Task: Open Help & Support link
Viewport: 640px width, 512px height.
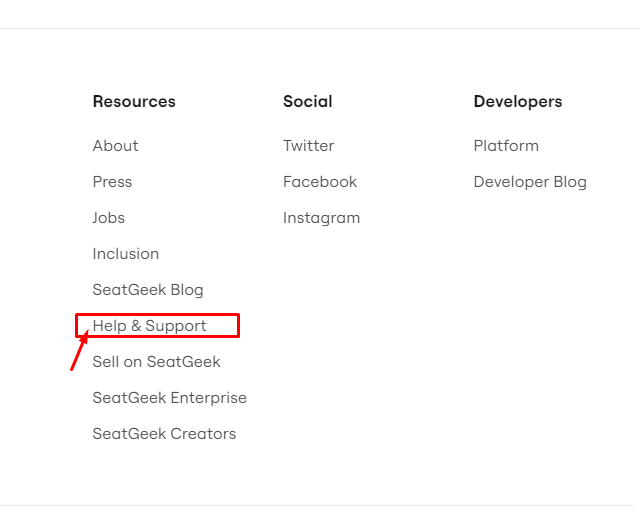Action: tap(149, 326)
